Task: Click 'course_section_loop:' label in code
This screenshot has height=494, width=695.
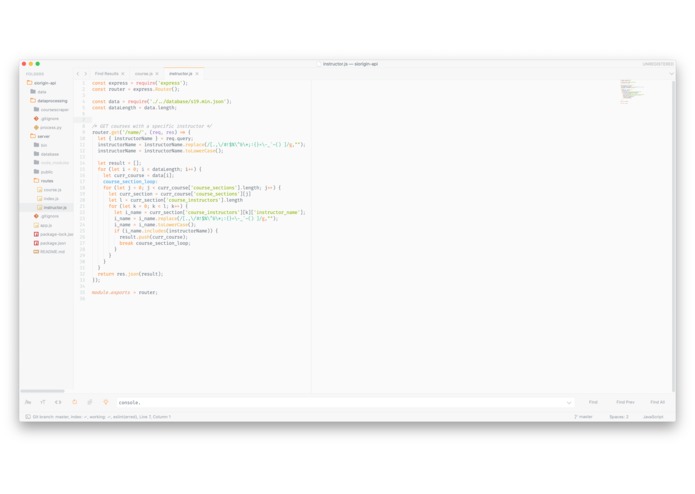Action: tap(130, 181)
